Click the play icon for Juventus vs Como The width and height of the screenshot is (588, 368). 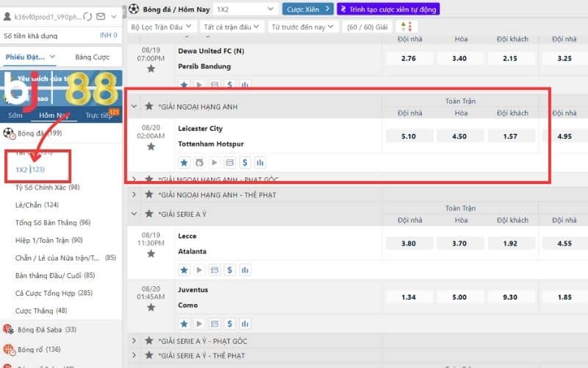click(199, 324)
